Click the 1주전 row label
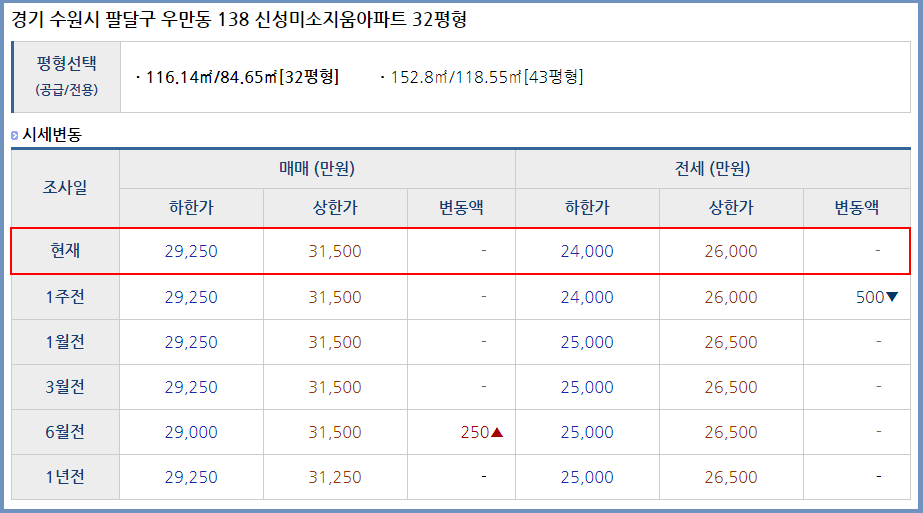 [x=65, y=297]
